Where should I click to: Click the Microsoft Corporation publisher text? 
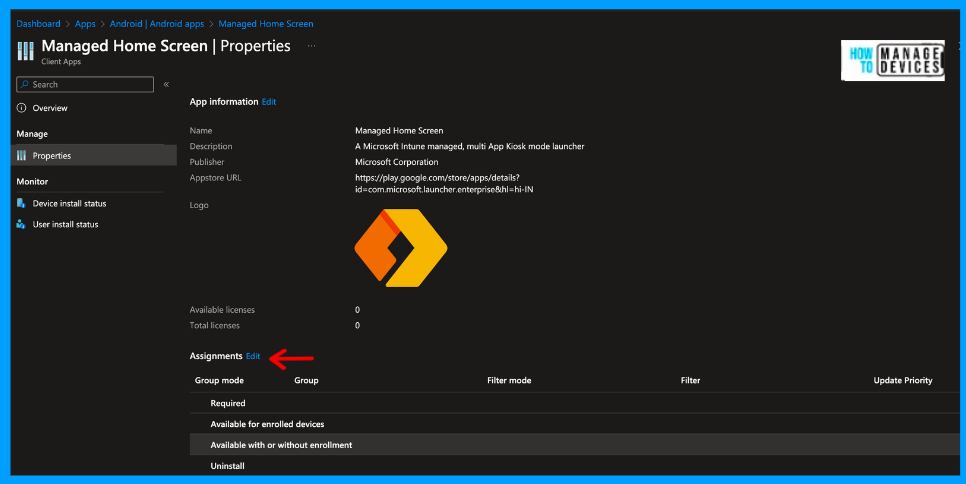click(397, 162)
